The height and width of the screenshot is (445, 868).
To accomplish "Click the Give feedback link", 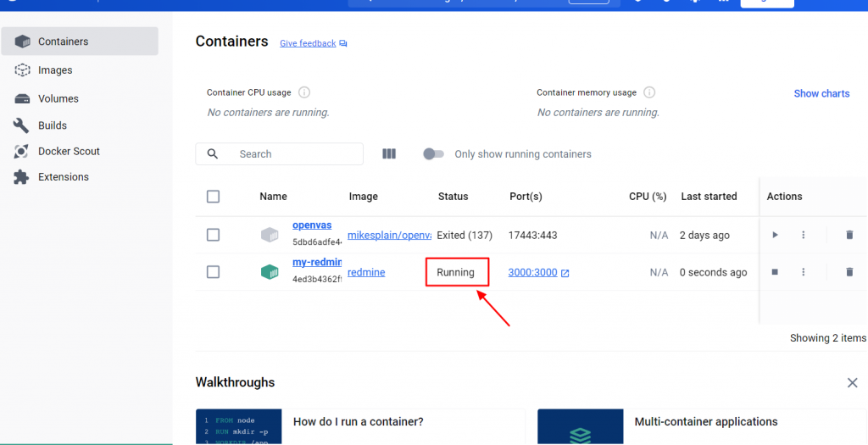I will (x=308, y=43).
